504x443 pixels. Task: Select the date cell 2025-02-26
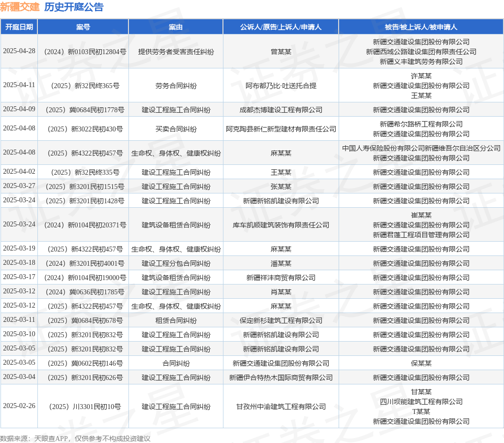coord(19,406)
